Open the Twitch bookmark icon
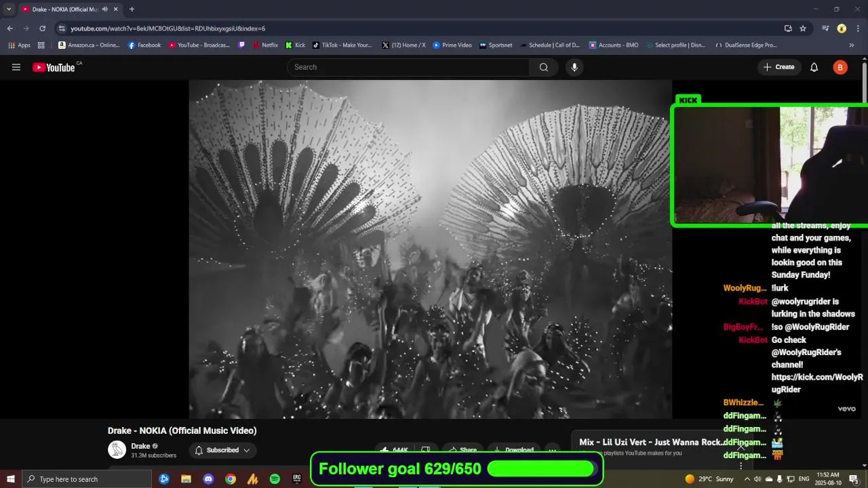Screen dimensions: 868x488 pyautogui.click(x=242, y=45)
